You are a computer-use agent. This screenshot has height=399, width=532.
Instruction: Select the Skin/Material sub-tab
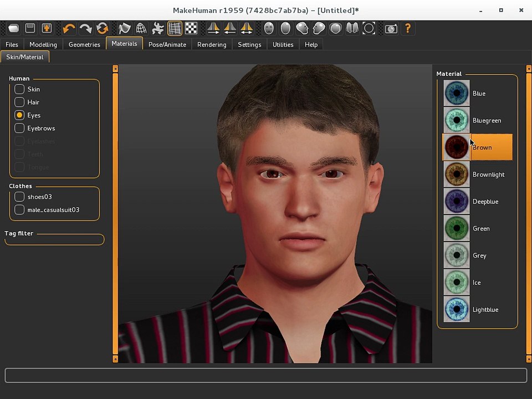click(x=25, y=57)
